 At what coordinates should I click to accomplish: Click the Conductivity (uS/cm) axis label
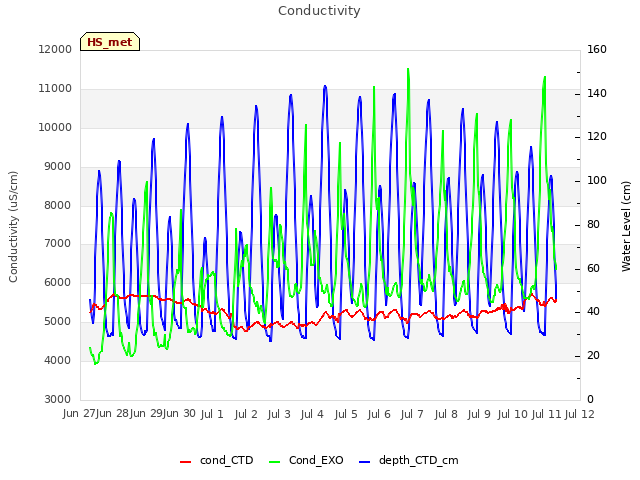point(13,227)
